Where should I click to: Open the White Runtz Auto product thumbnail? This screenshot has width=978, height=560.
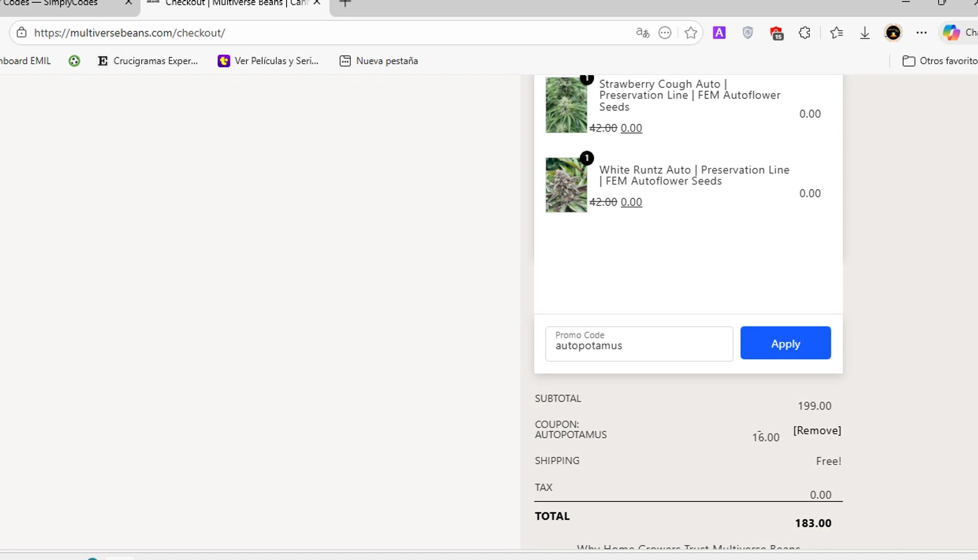point(566,184)
